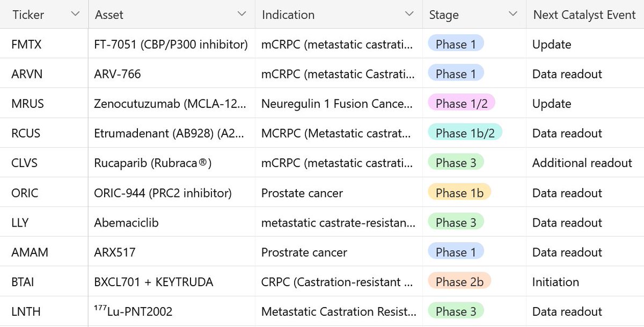Click the teal Phase 1b/2 stage tag

point(465,133)
